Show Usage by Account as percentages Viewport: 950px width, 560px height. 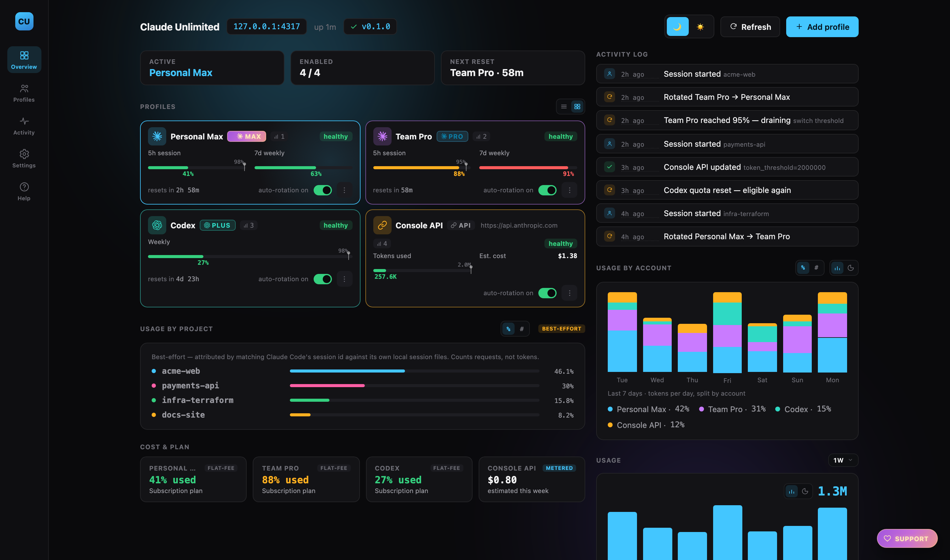click(x=803, y=268)
